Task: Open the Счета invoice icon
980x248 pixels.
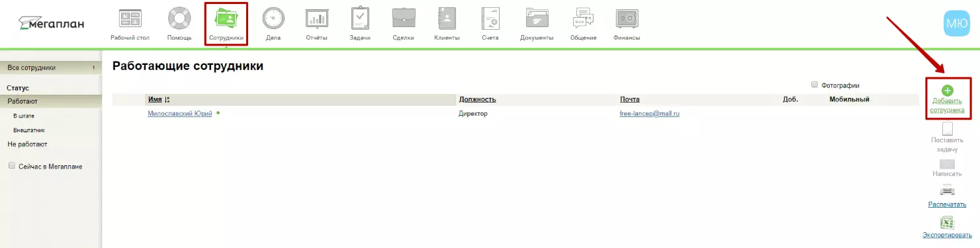Action: (490, 19)
